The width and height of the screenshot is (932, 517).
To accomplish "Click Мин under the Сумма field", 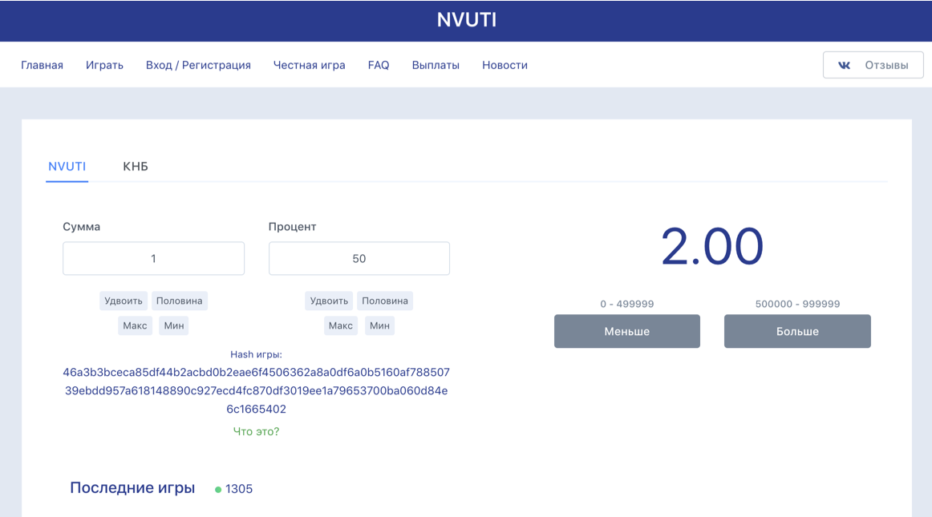I will (x=174, y=326).
